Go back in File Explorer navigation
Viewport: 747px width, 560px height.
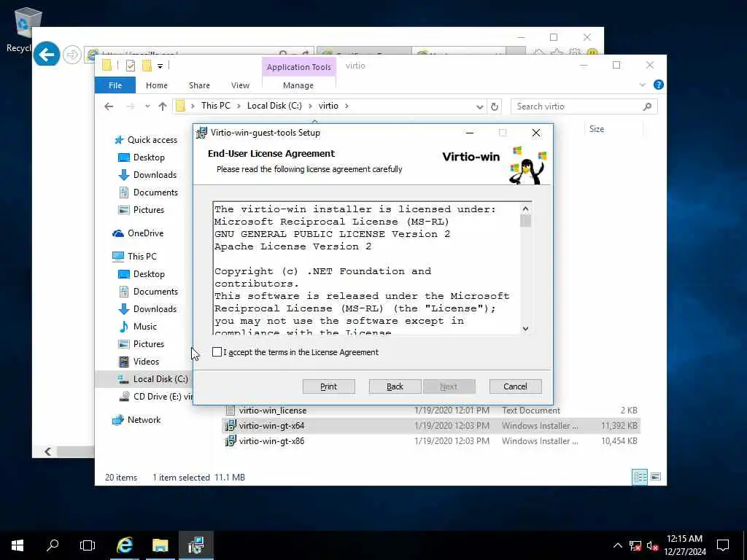(109, 106)
